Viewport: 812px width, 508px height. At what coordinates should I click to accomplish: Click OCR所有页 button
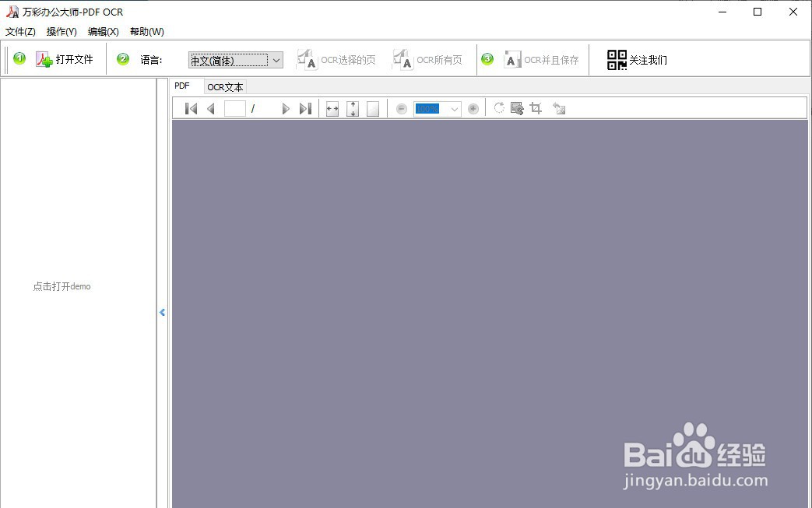click(x=427, y=60)
